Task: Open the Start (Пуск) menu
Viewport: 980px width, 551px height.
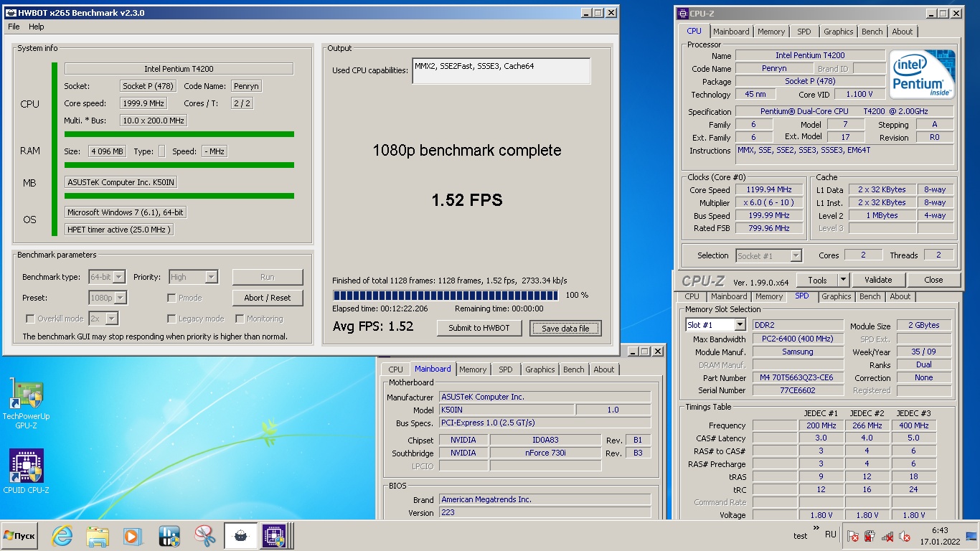Action: coord(20,536)
